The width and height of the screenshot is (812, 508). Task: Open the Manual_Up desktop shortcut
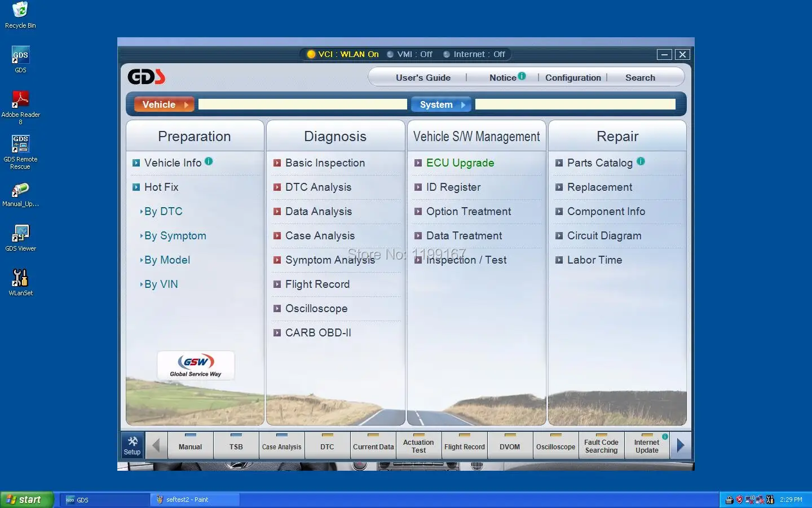click(x=20, y=195)
